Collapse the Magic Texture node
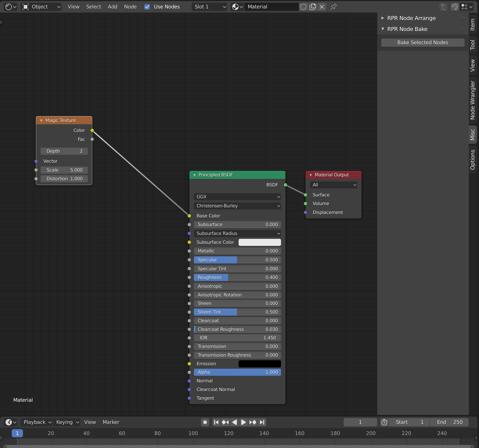Viewport: 479px width, 448px height. (41, 120)
